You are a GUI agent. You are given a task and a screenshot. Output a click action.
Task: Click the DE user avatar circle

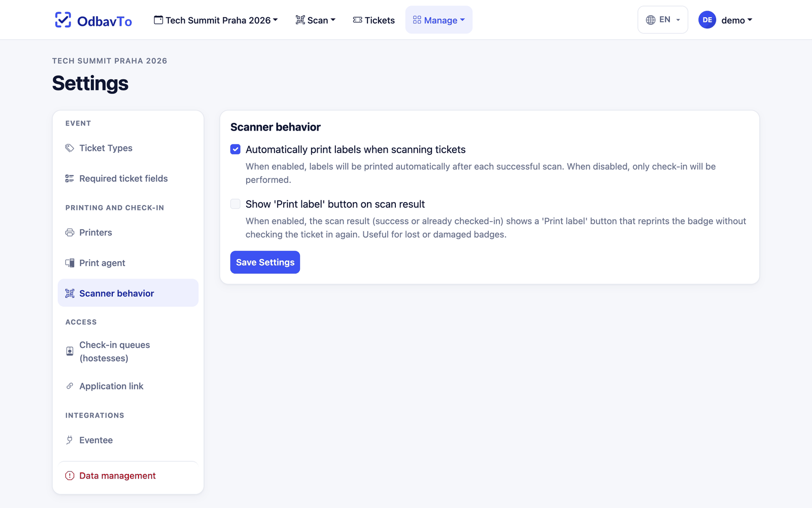707,20
